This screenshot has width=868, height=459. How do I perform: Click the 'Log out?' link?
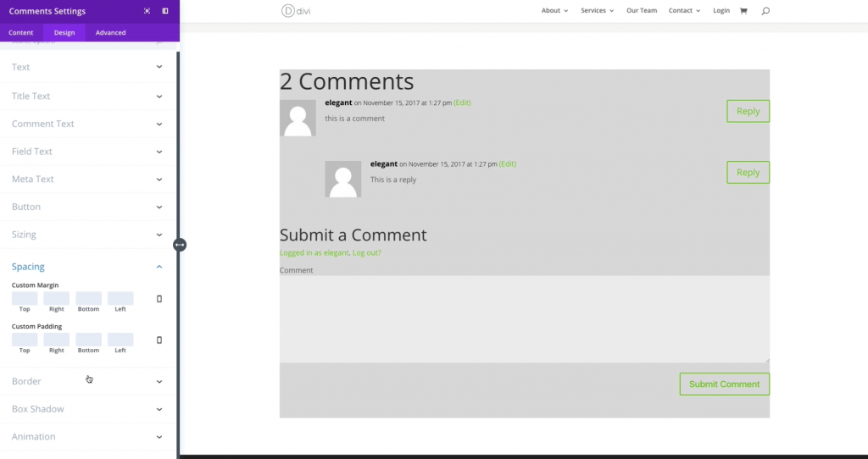(x=367, y=252)
